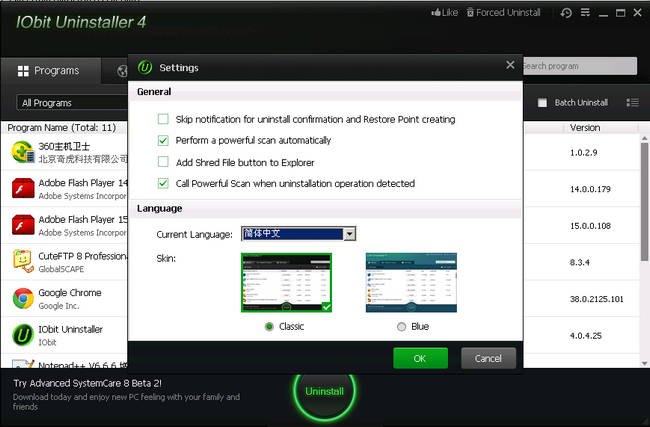Choose the Blue skin radio button
This screenshot has width=650, height=427.
coord(402,326)
